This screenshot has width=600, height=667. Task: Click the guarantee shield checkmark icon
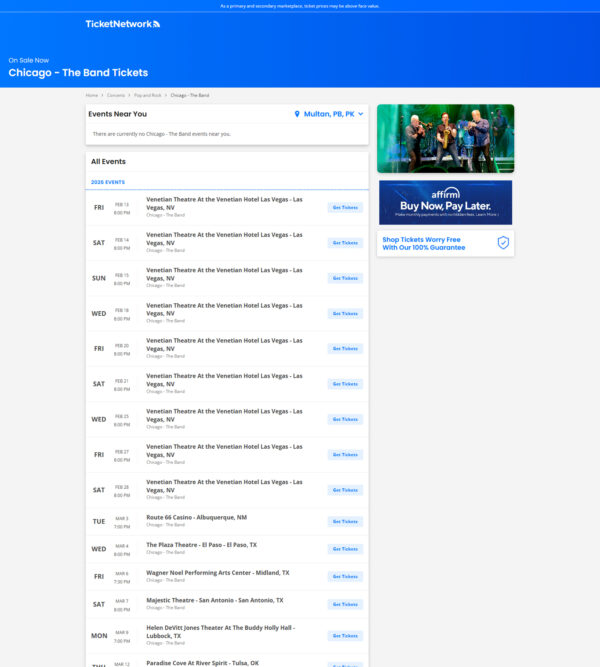[x=503, y=243]
